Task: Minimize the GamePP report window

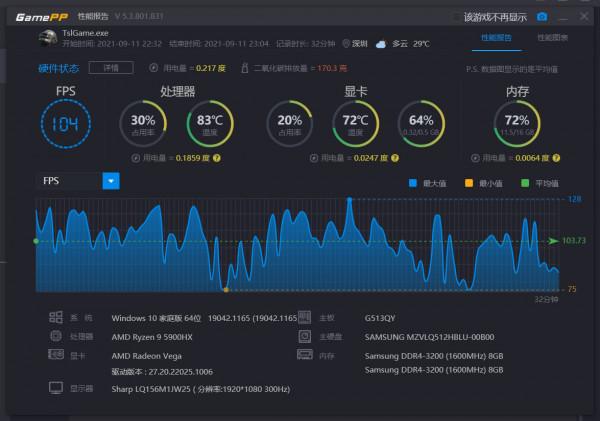Action: (563, 17)
